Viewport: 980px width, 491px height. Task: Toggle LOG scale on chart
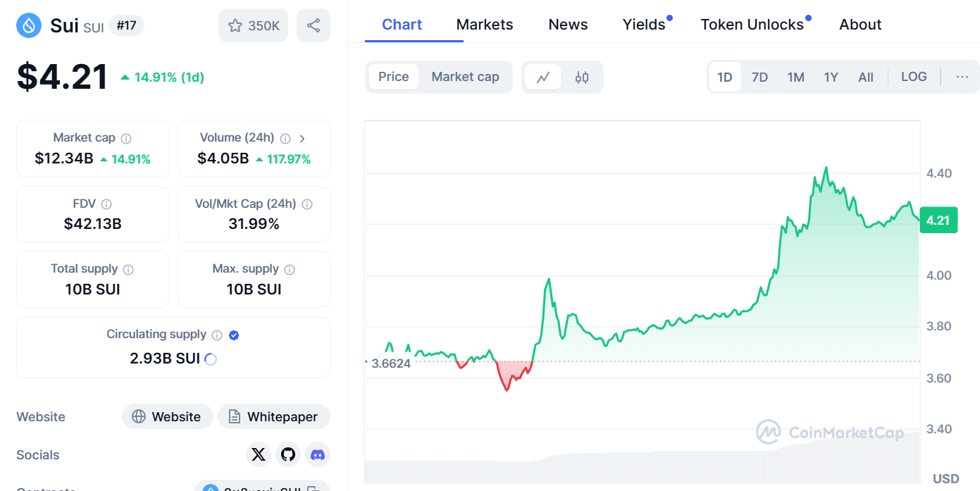pos(914,77)
